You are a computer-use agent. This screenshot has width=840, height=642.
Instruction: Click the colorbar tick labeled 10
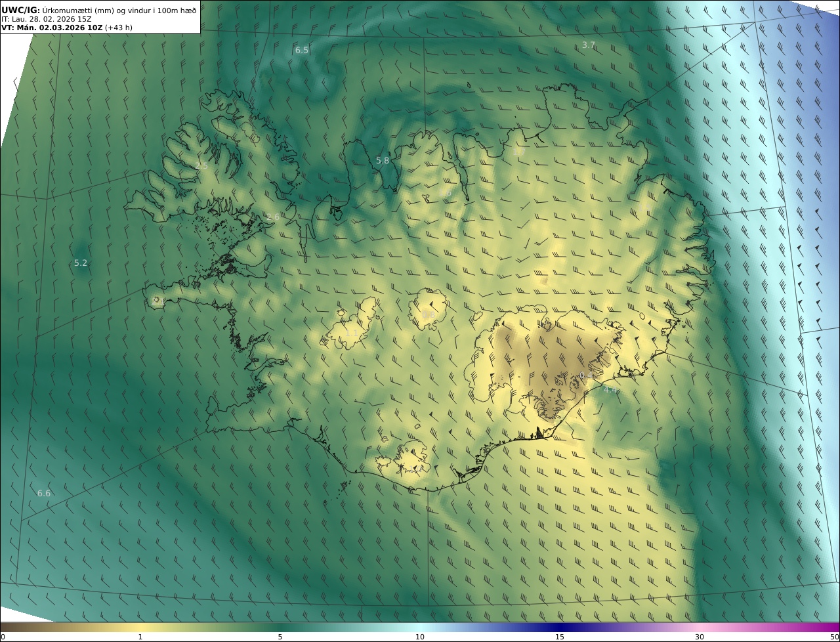pyautogui.click(x=420, y=637)
